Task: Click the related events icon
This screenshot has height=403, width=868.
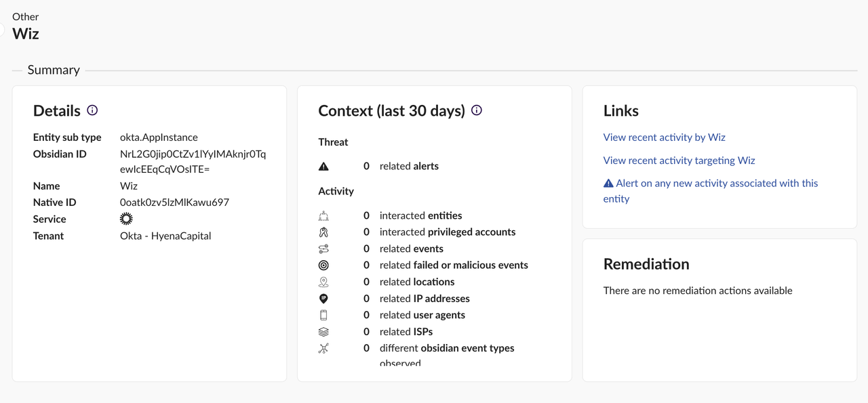Action: 323,249
